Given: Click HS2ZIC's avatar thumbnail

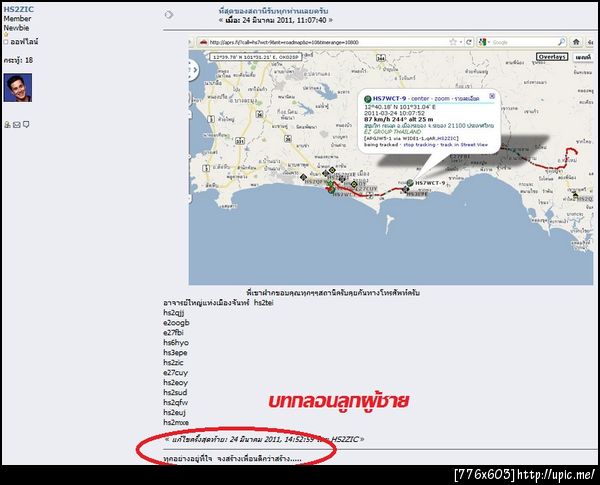Looking at the screenshot, I should coord(18,88).
